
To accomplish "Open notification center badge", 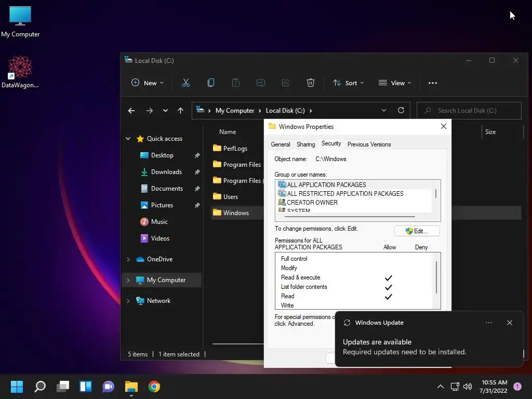I will 517,387.
